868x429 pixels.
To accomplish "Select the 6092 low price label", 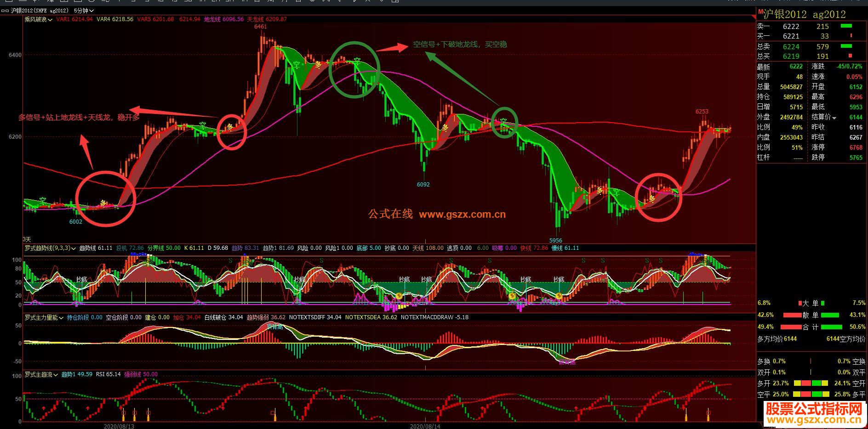I will tap(423, 185).
